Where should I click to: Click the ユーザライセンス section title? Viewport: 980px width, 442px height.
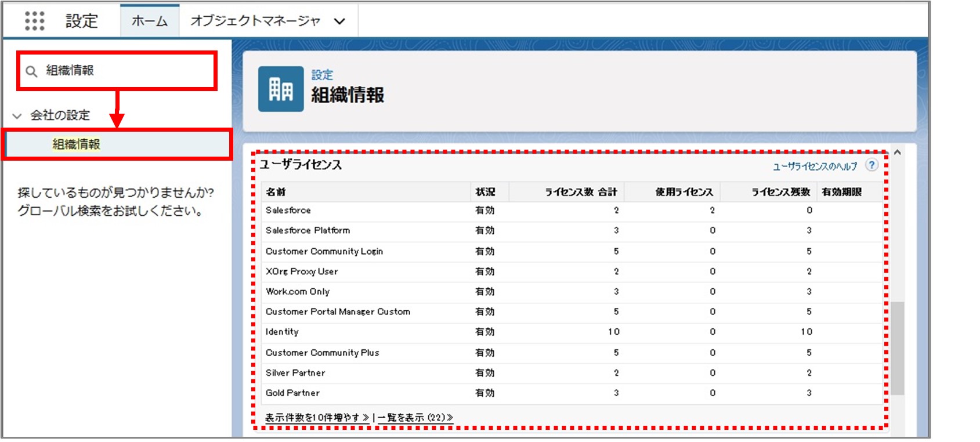pyautogui.click(x=301, y=165)
